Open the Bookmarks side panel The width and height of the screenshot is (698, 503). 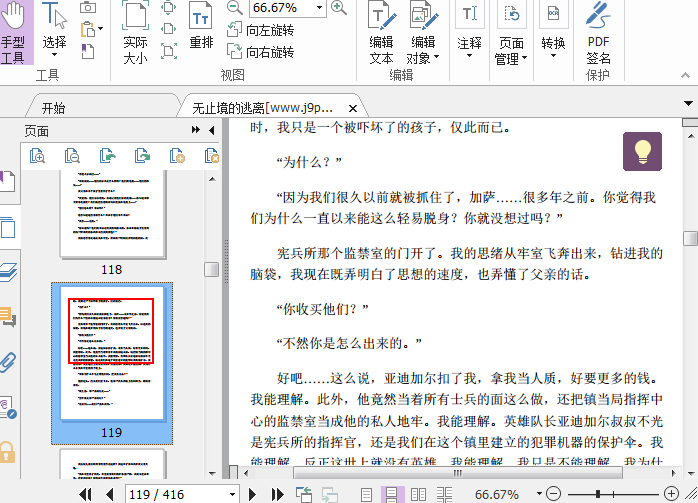coord(8,182)
